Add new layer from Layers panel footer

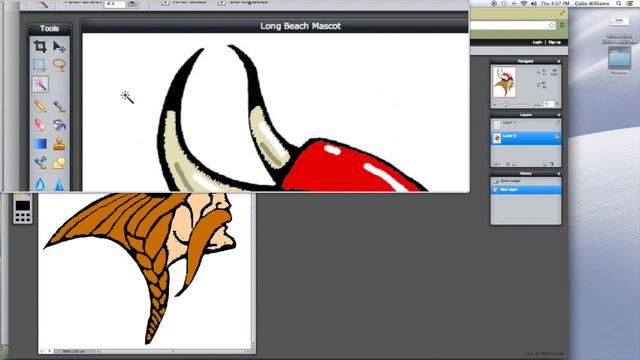pos(545,164)
